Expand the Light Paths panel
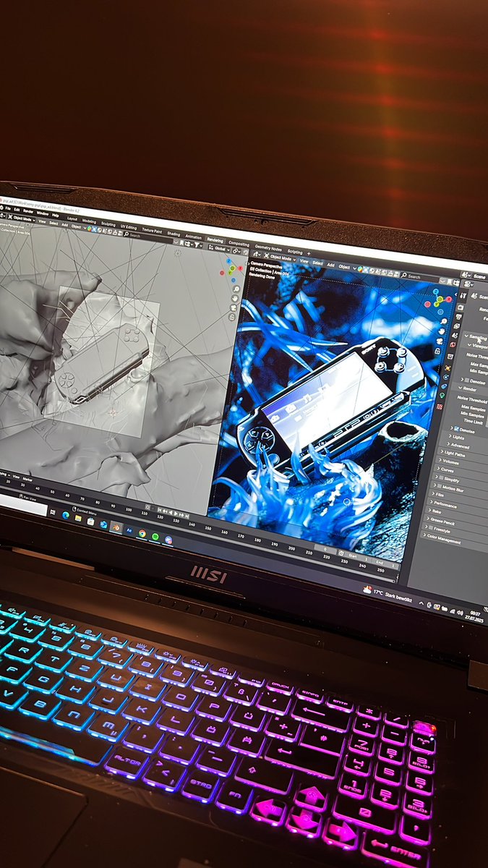488x868 pixels. 453,454
